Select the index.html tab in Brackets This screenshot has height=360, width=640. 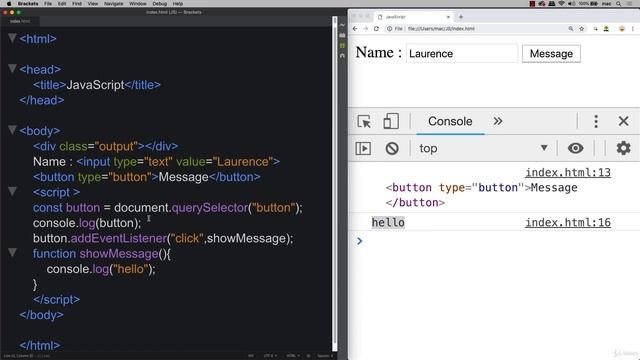tap(20, 21)
